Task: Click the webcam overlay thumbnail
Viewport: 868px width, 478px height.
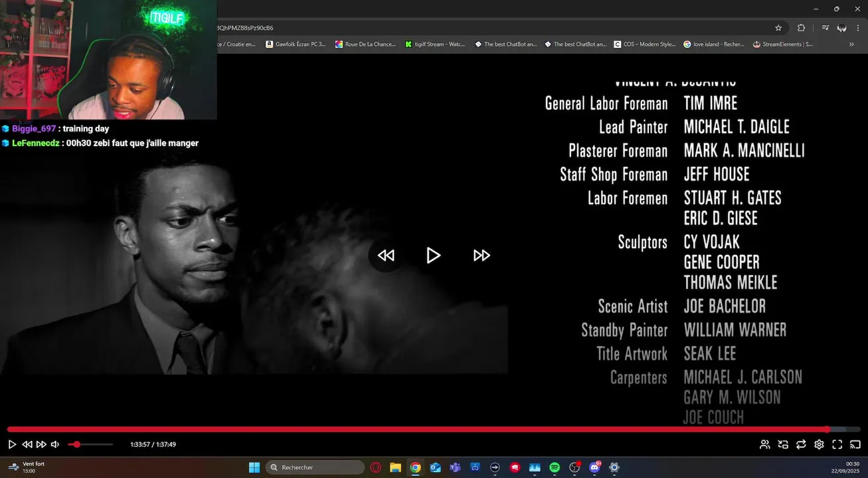Action: pyautogui.click(x=108, y=60)
